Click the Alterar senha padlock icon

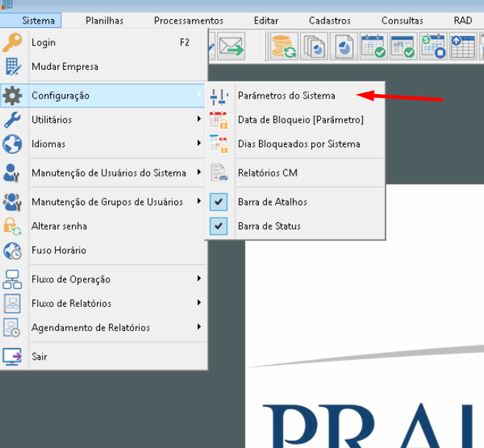tap(13, 226)
